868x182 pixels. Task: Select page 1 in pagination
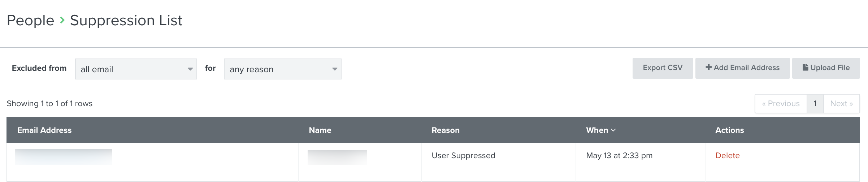tap(815, 104)
